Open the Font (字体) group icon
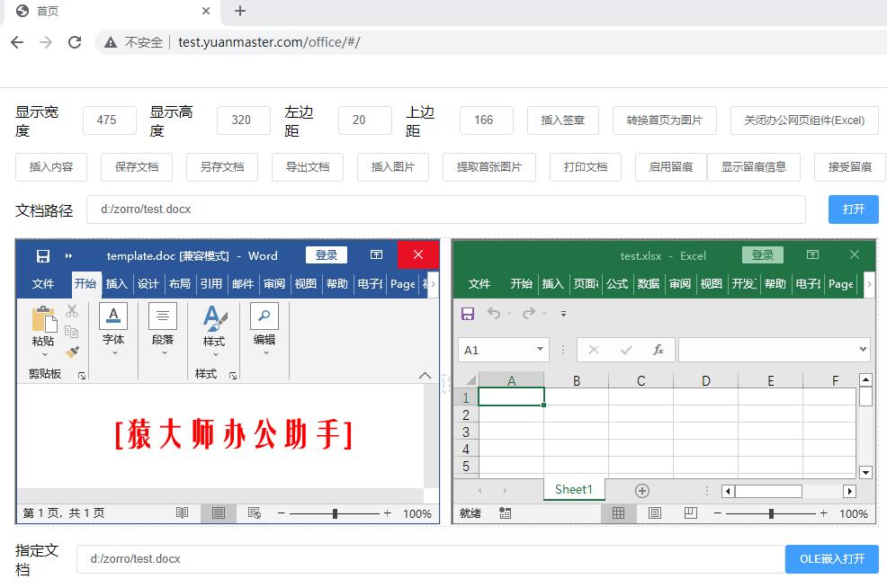Image resolution: width=887 pixels, height=588 pixels. [x=113, y=316]
